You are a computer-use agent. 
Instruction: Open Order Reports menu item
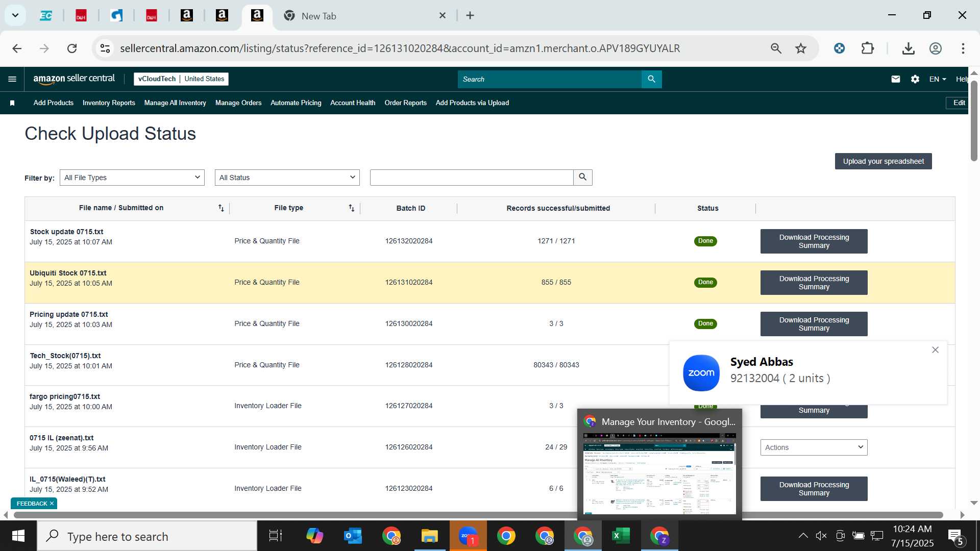[x=405, y=103]
